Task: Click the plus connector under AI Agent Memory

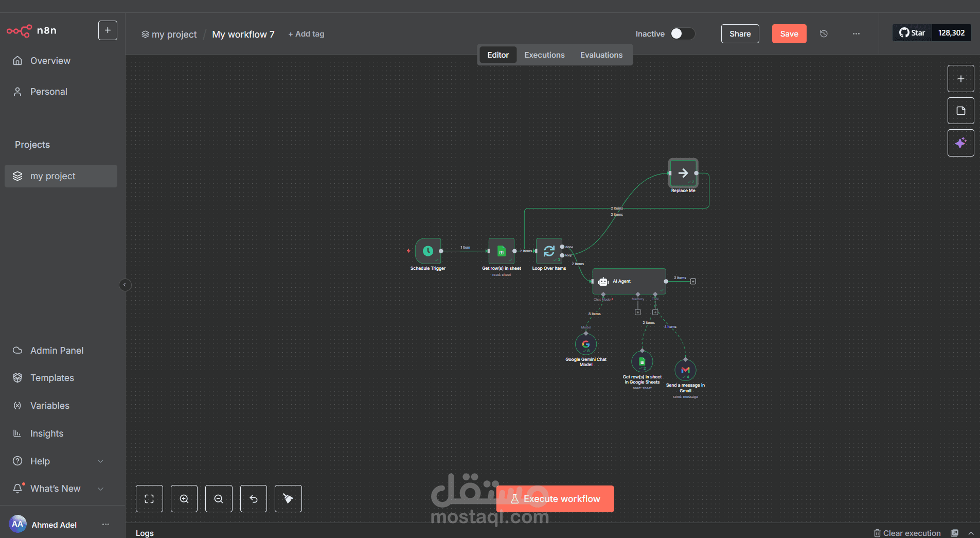Action: coord(638,312)
